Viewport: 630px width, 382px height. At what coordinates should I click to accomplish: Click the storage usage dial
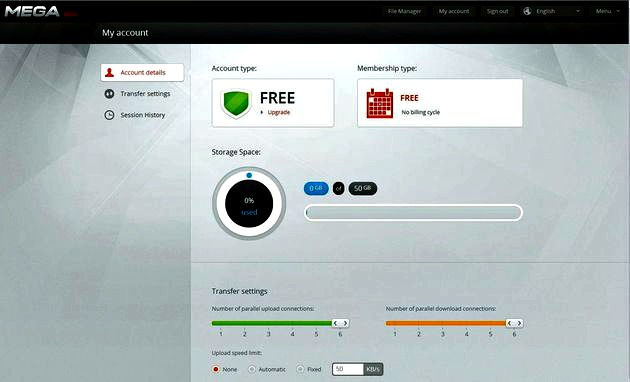(x=249, y=204)
